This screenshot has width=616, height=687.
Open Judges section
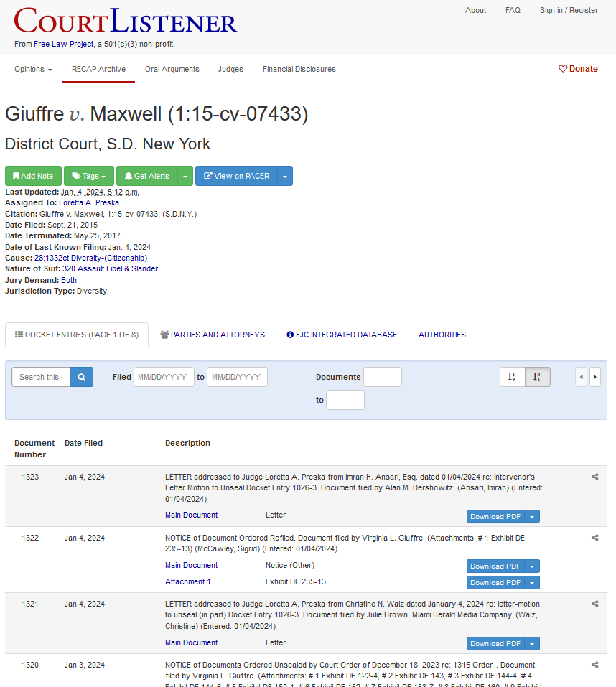click(x=230, y=69)
